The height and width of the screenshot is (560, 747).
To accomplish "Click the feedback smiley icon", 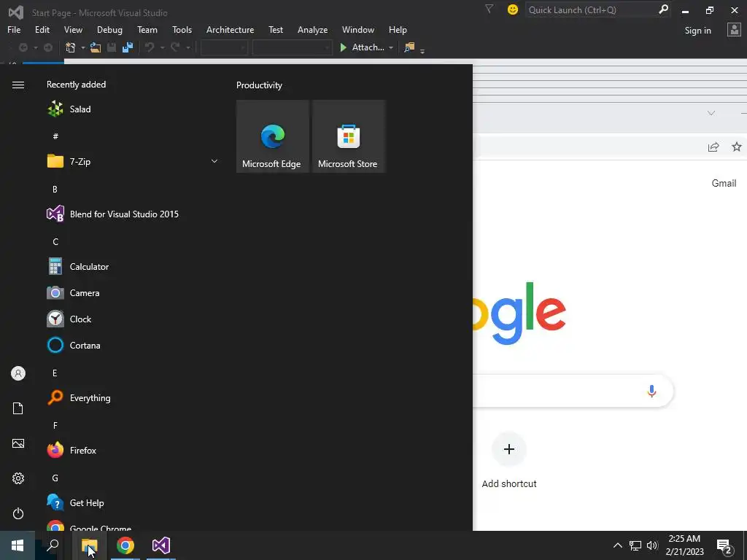I will pos(513,9).
